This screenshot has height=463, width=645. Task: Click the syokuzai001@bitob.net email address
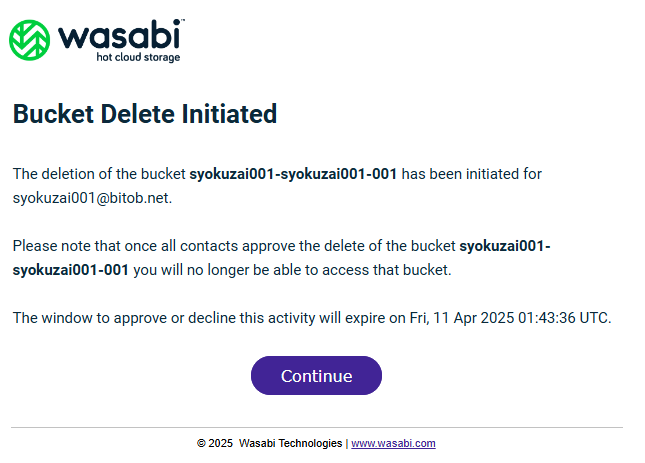pyautogui.click(x=91, y=198)
